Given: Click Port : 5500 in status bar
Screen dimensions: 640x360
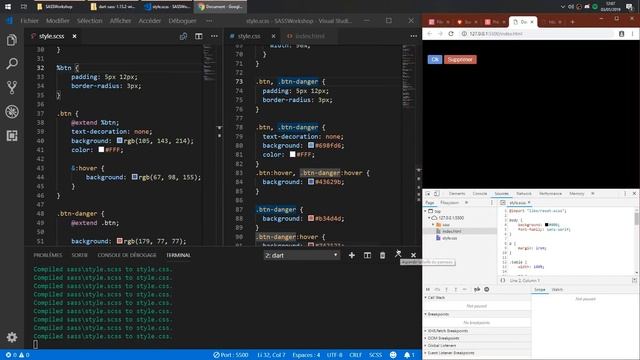Looking at the screenshot, I should coord(231,355).
